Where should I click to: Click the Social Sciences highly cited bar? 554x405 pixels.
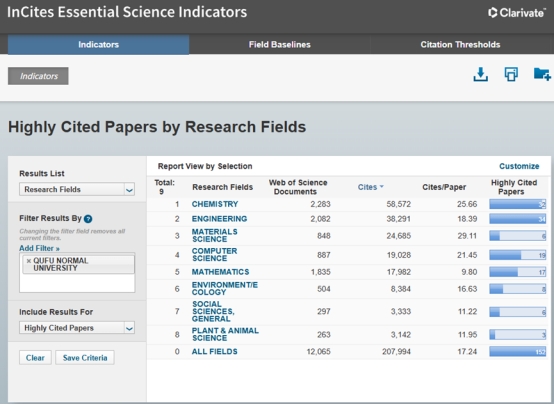(x=518, y=312)
